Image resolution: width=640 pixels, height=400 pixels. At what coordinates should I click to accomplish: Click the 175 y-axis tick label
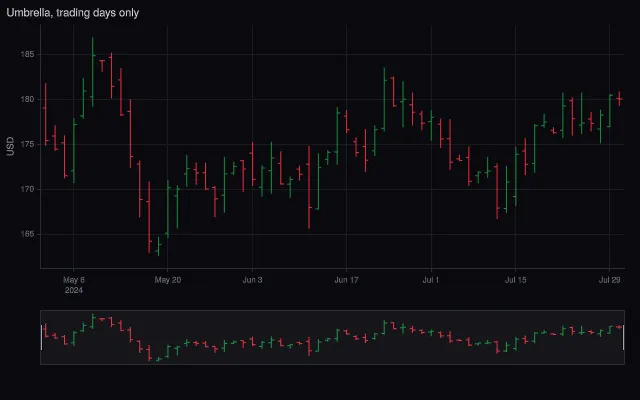27,144
